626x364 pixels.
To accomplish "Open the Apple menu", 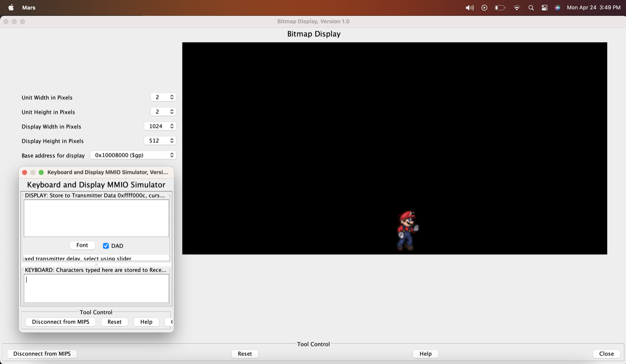I will [x=11, y=7].
